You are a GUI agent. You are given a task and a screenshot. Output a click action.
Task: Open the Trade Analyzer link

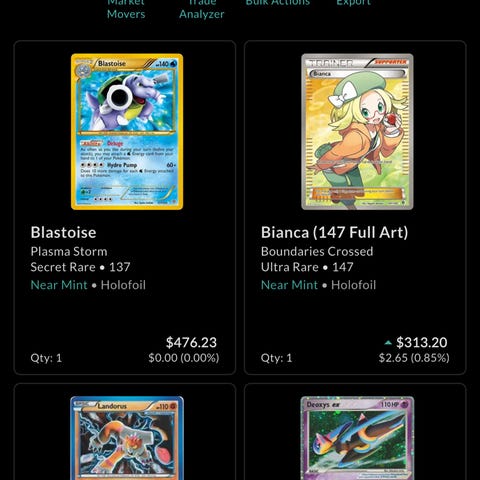[x=202, y=9]
